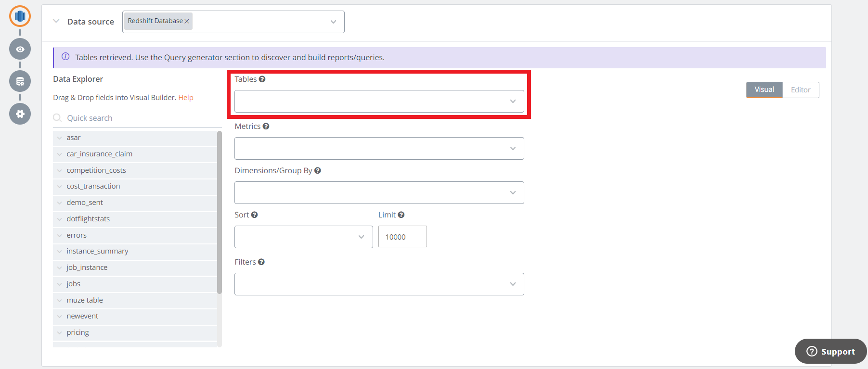Open the Sort dropdown
This screenshot has height=369, width=868.
point(303,237)
